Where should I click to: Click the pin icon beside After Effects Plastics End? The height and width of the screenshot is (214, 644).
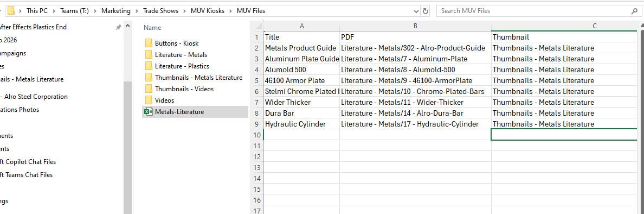(118, 27)
